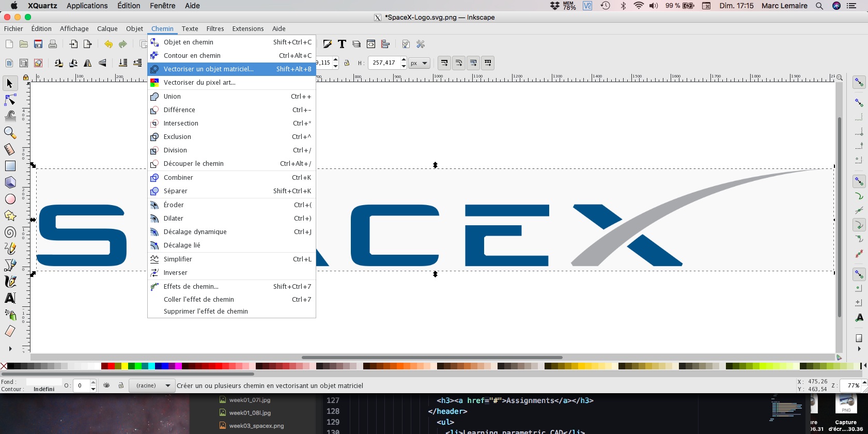Click the print icon
This screenshot has width=868, height=434.
coord(52,44)
